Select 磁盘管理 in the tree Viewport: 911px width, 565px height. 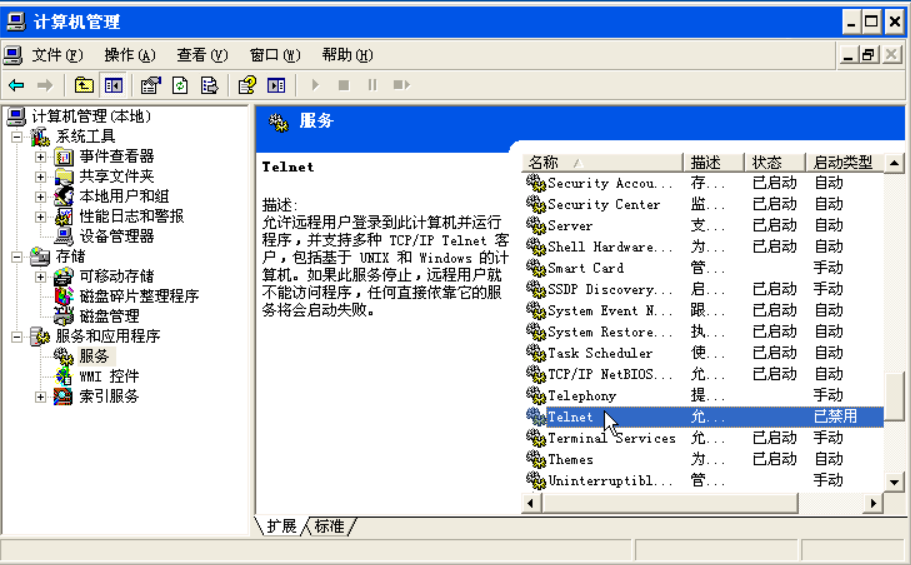click(x=109, y=316)
